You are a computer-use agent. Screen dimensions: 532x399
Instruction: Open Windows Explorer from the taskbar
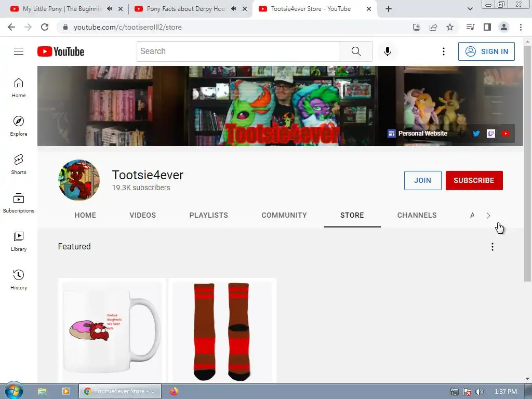42,392
